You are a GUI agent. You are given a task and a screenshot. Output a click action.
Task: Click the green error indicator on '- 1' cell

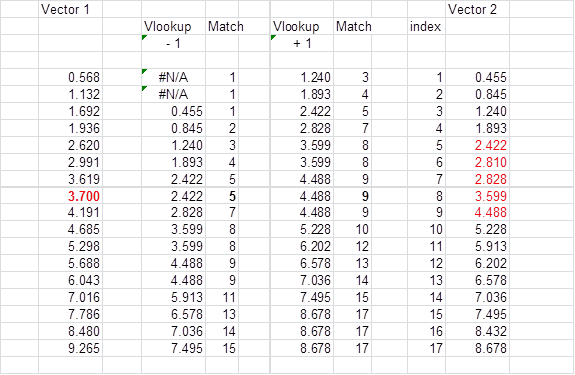click(x=144, y=37)
